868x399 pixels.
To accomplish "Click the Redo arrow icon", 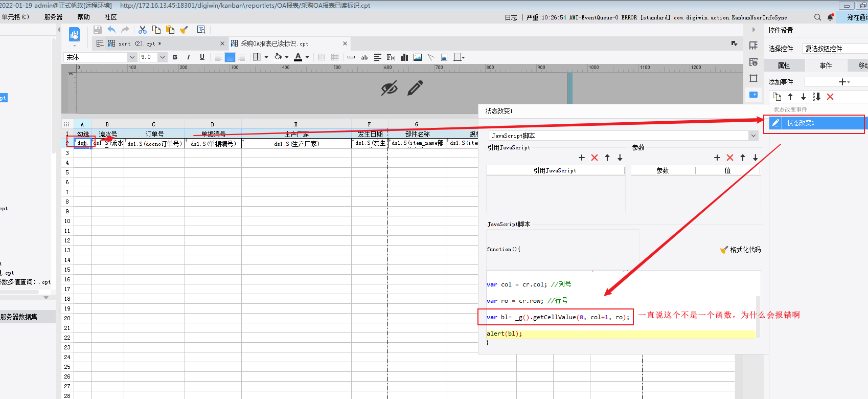I will coord(125,30).
